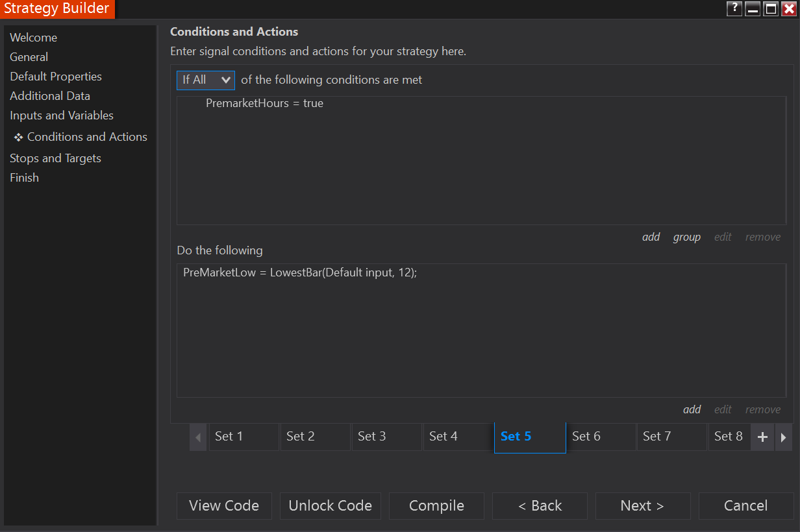Switch to Set 1 tab
Viewport: 800px width, 532px height.
pos(244,437)
